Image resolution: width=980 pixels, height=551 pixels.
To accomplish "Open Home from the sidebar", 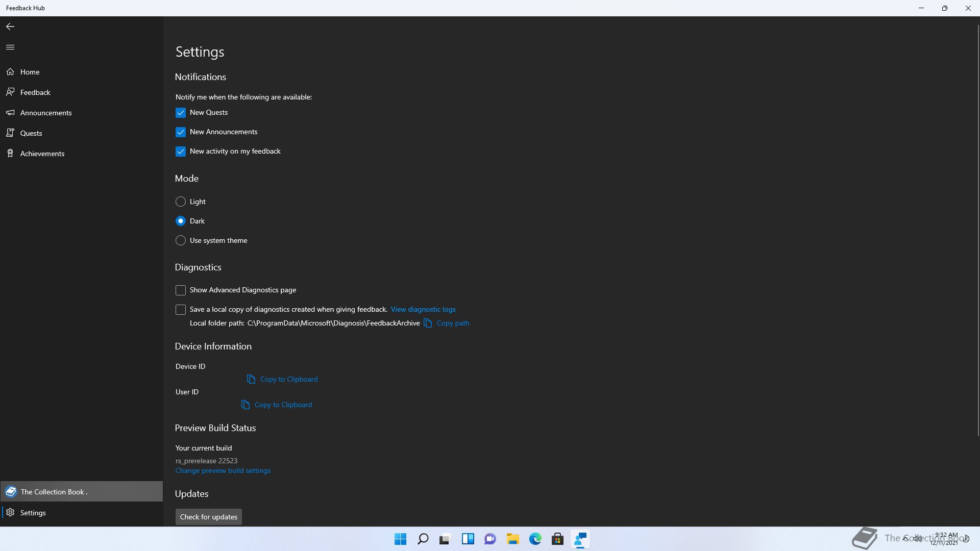I will click(30, 72).
